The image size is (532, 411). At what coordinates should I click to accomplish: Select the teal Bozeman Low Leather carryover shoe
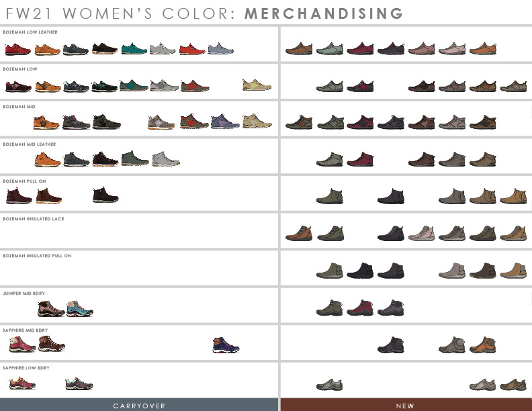(x=134, y=49)
